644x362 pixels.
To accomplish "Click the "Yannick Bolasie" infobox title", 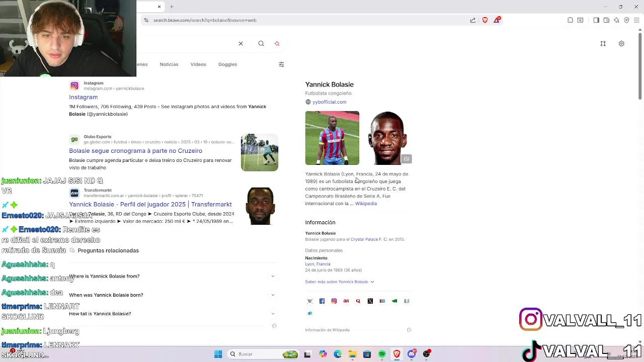I will [329, 84].
